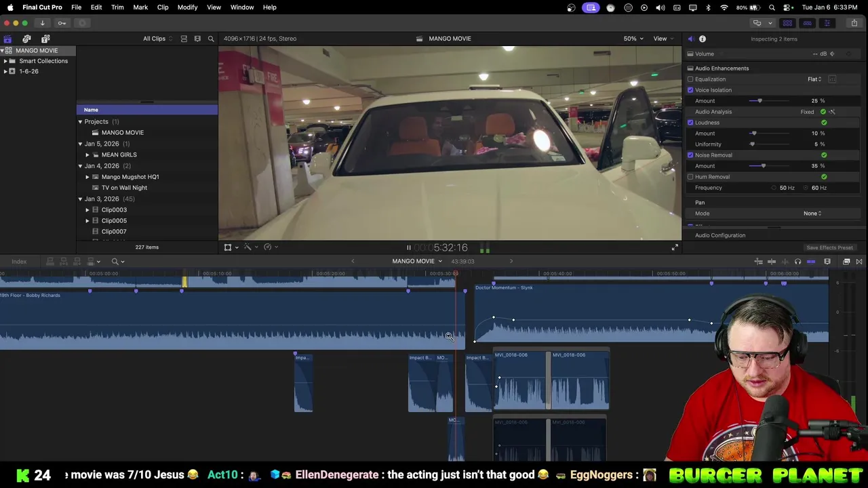Open the Pan Mode None dropdown
868x488 pixels.
pos(812,213)
